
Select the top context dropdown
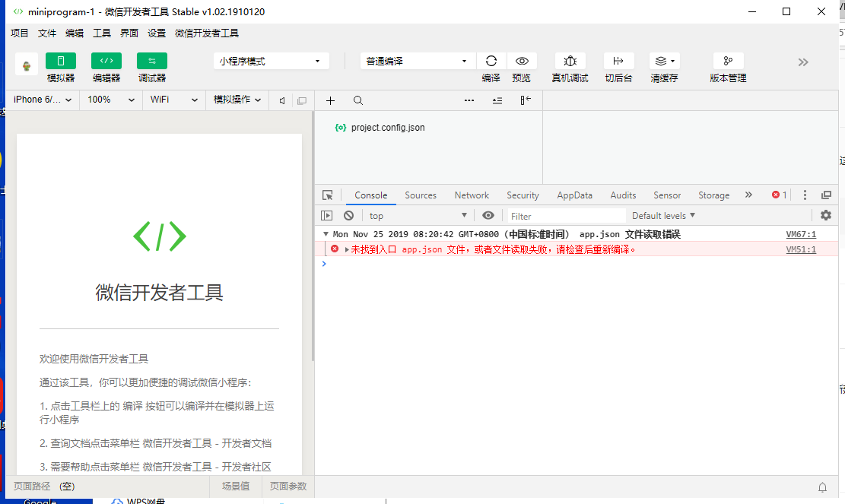(x=418, y=215)
